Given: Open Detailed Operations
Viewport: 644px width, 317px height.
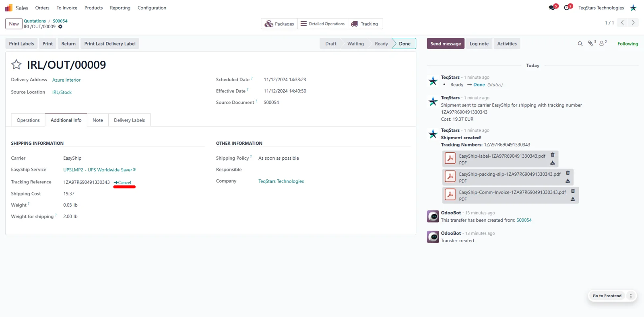Looking at the screenshot, I should [x=323, y=24].
